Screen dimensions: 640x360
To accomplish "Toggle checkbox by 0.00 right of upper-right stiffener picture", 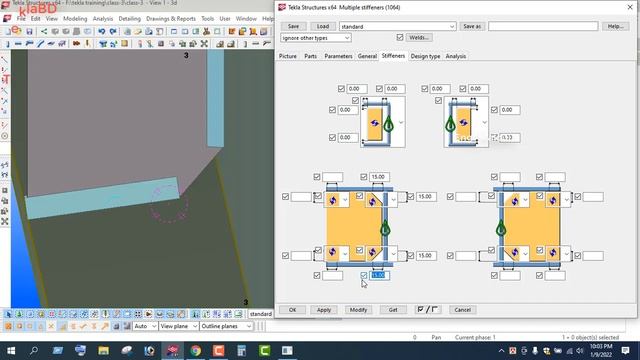I will [x=494, y=110].
